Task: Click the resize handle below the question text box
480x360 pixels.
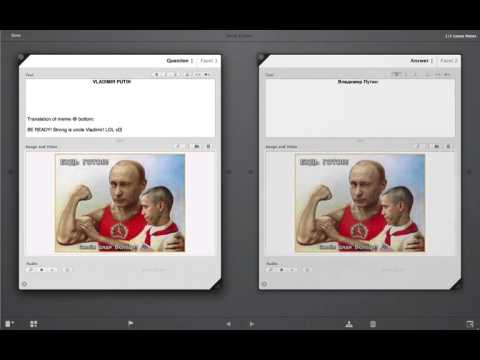Action: [120, 141]
